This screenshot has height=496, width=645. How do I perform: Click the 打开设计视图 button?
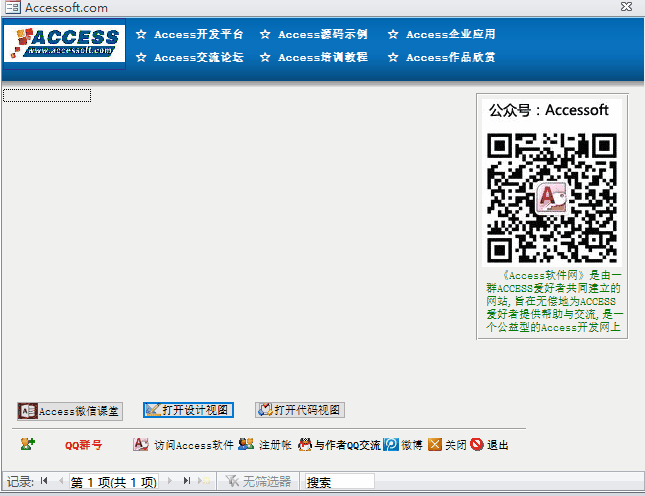coord(188,410)
